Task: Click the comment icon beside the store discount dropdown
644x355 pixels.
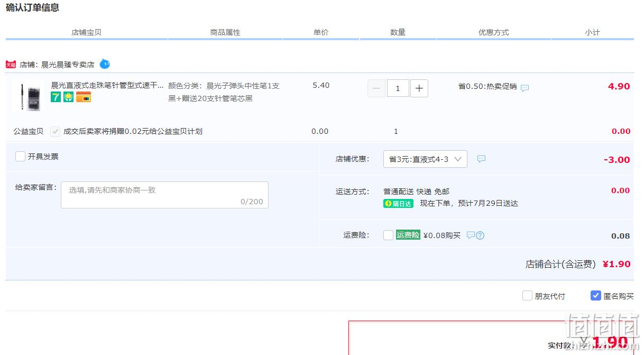Action: tap(481, 159)
